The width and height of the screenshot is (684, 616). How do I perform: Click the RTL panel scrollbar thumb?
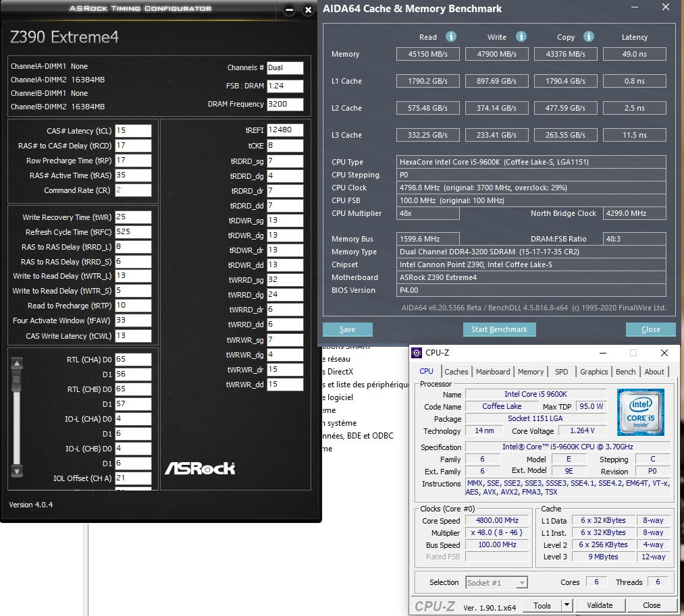pyautogui.click(x=17, y=380)
